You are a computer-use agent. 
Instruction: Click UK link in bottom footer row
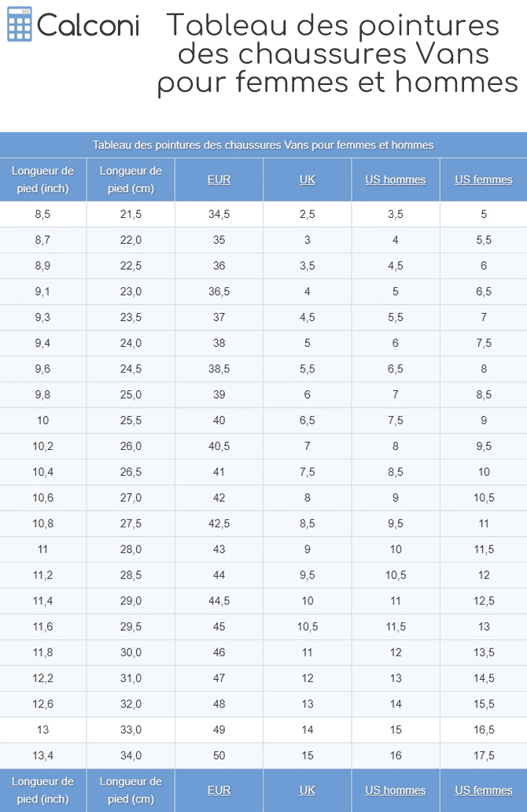coord(308,790)
